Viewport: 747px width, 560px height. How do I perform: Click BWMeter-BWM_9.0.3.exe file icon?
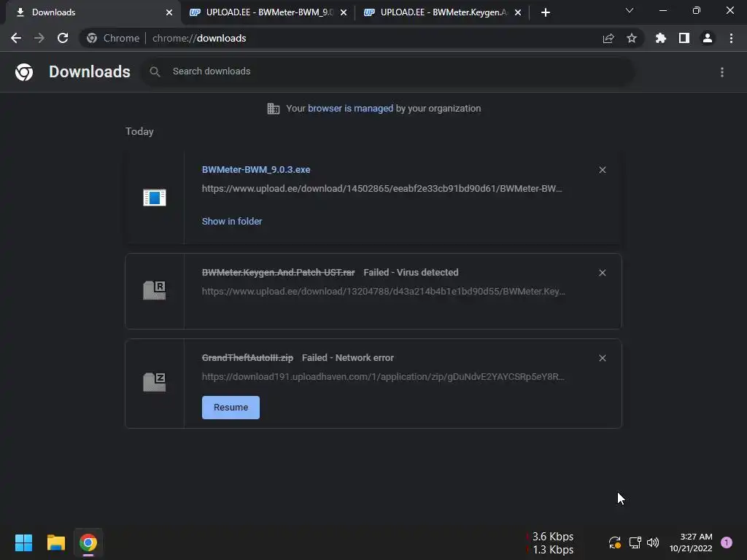click(155, 197)
